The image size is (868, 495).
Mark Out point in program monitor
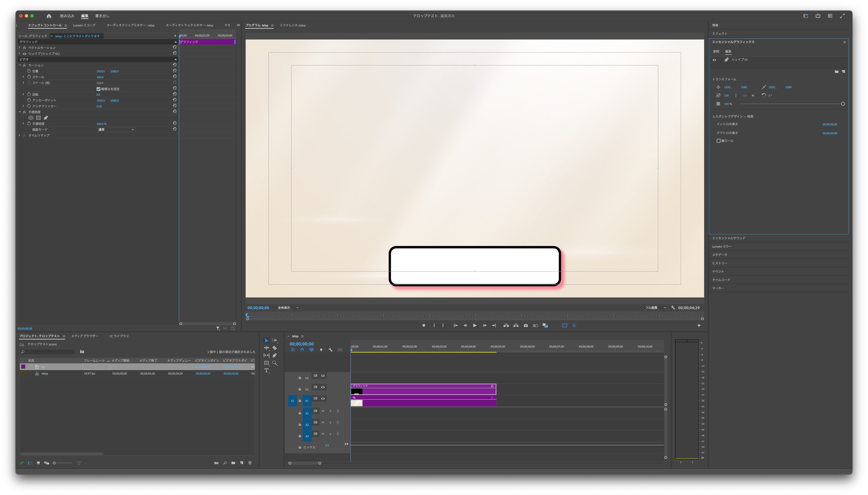[x=443, y=325]
